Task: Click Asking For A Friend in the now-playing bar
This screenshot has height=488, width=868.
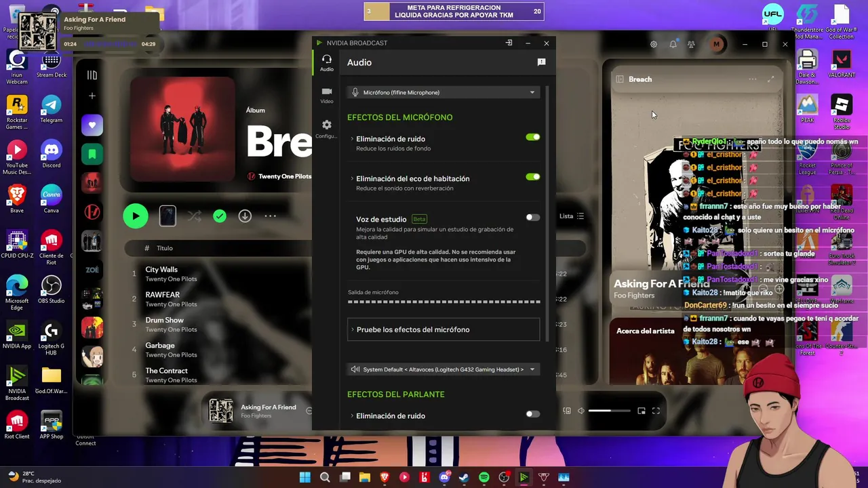Action: pos(269,407)
